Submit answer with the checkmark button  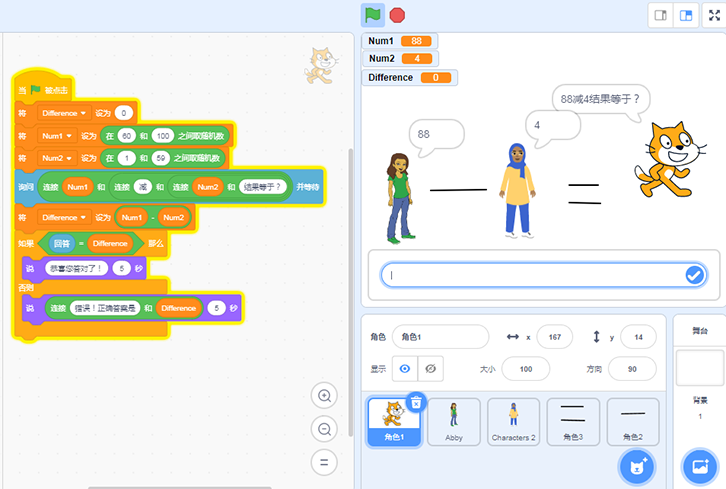point(694,275)
